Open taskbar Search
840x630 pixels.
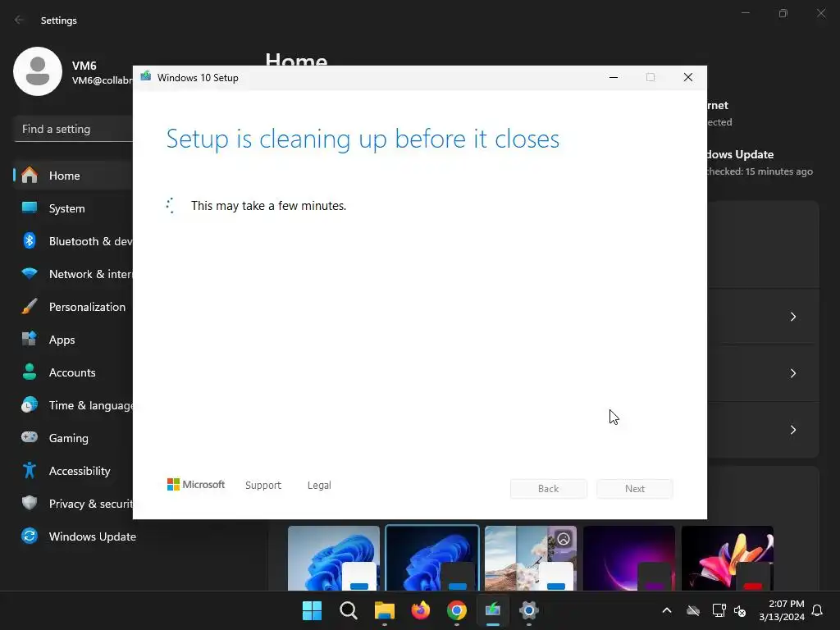click(348, 610)
